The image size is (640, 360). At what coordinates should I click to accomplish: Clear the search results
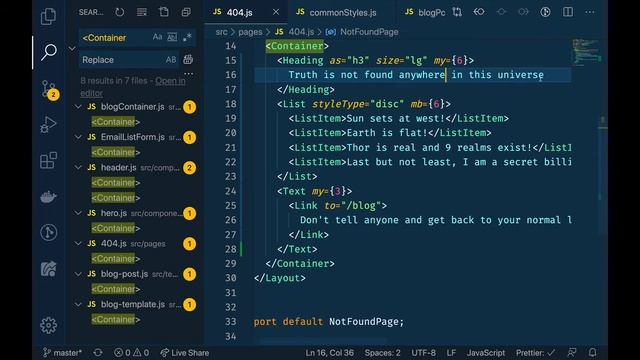click(142, 12)
